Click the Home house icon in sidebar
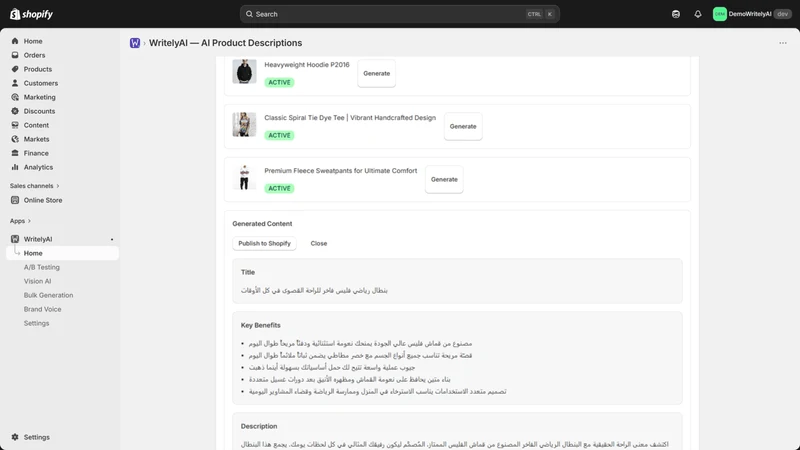The height and width of the screenshot is (450, 800). pyautogui.click(x=15, y=41)
